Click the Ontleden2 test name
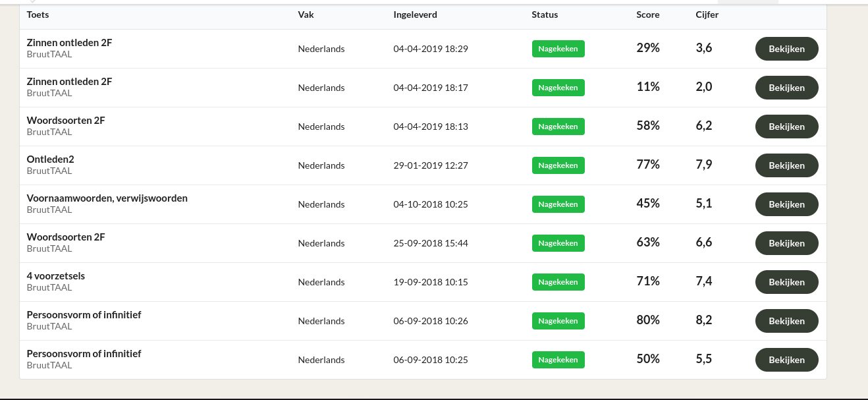 pyautogui.click(x=50, y=159)
